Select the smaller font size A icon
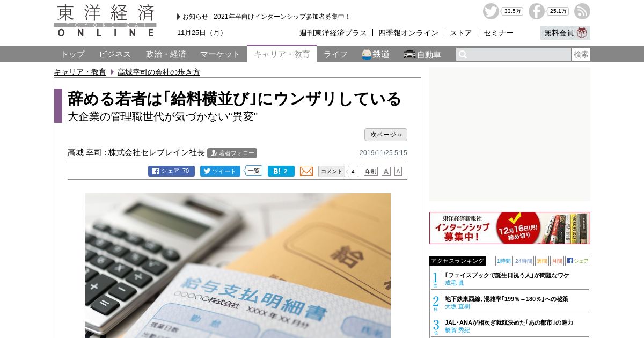This screenshot has width=644, height=338. pos(398,171)
